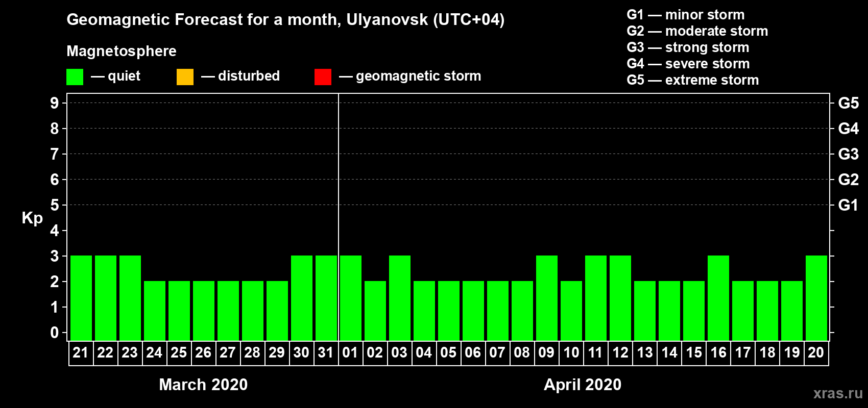The image size is (868, 408).
Task: Click the bar for March 30
Action: [x=302, y=298]
